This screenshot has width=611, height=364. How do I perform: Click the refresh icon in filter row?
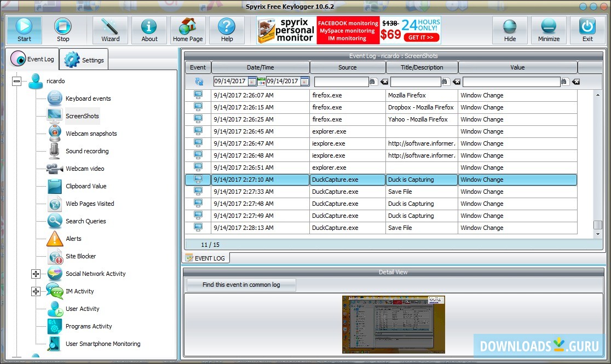[x=198, y=82]
